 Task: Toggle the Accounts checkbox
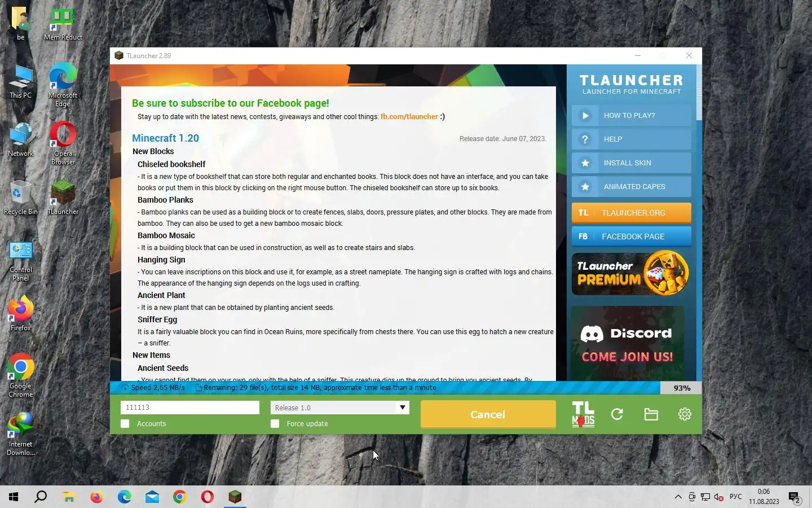point(125,423)
